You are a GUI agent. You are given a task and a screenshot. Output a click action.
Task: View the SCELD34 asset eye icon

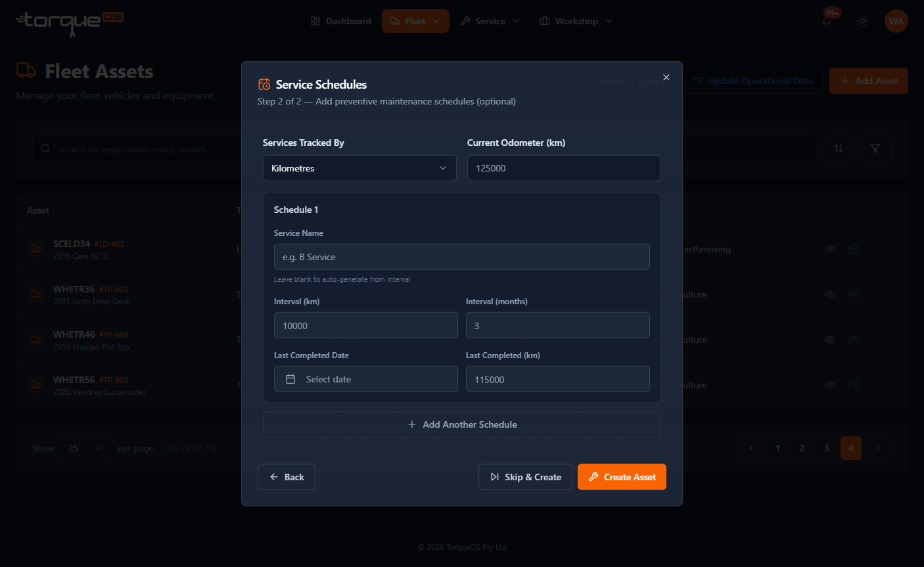pos(830,249)
